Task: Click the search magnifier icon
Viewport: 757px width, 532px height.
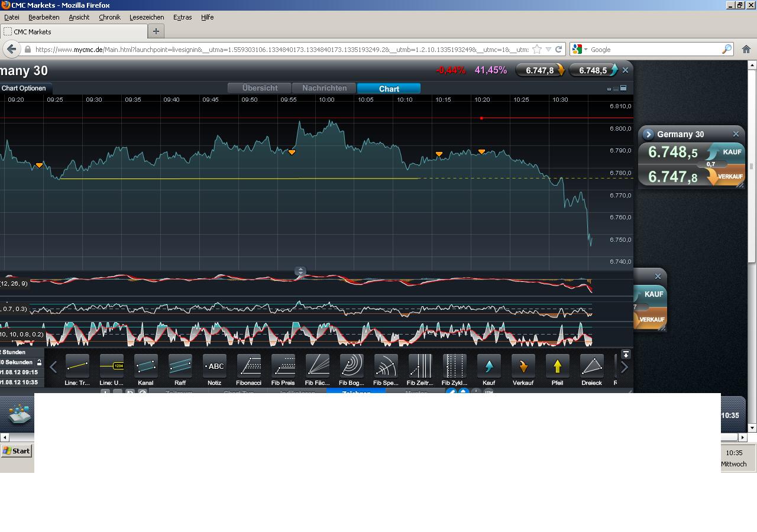Action: (x=727, y=50)
